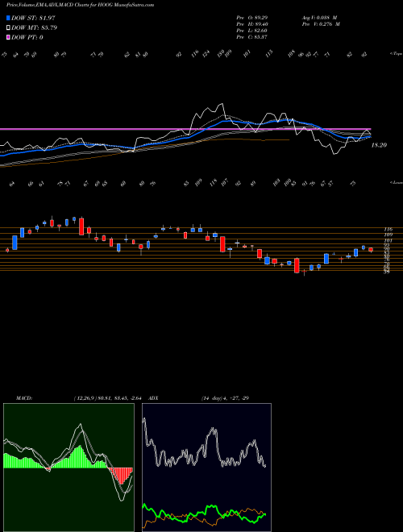The width and height of the screenshot is (403, 532).
Task: Click the 'DOW ST: 81.97' label
Action: click(x=33, y=19)
